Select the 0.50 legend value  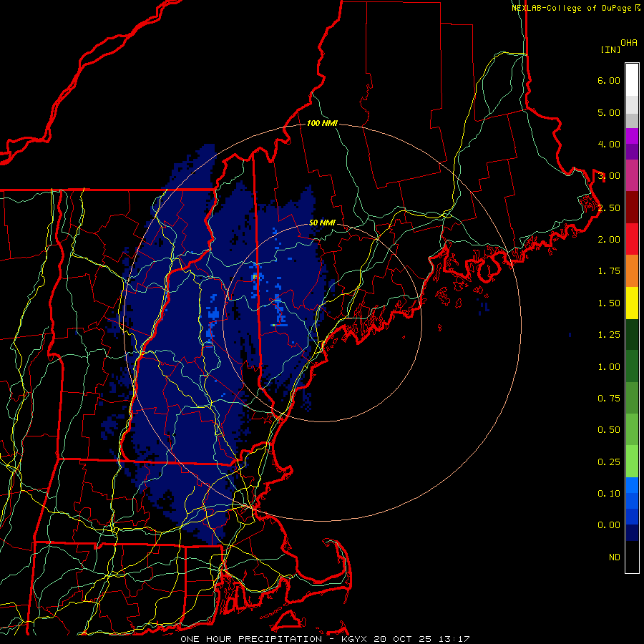point(609,430)
